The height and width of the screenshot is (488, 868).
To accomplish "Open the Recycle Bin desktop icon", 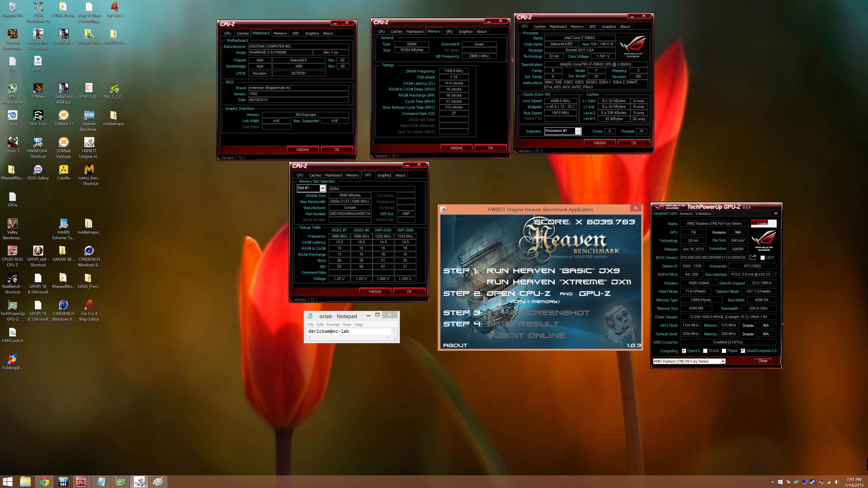I will (12, 9).
